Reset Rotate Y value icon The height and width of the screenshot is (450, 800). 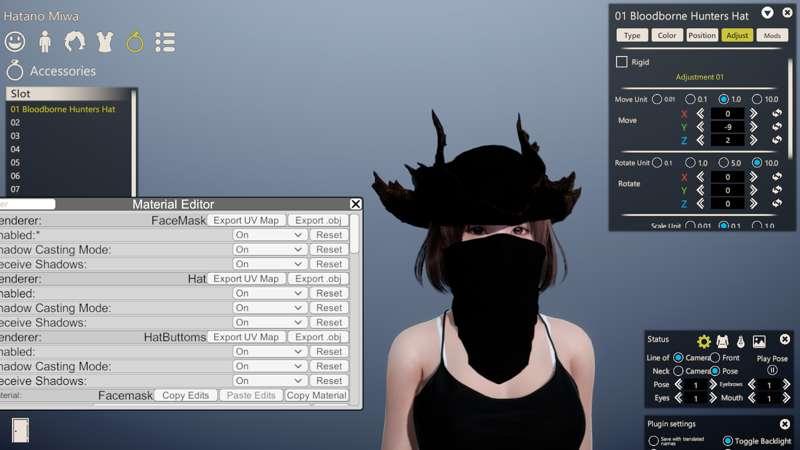(x=777, y=190)
